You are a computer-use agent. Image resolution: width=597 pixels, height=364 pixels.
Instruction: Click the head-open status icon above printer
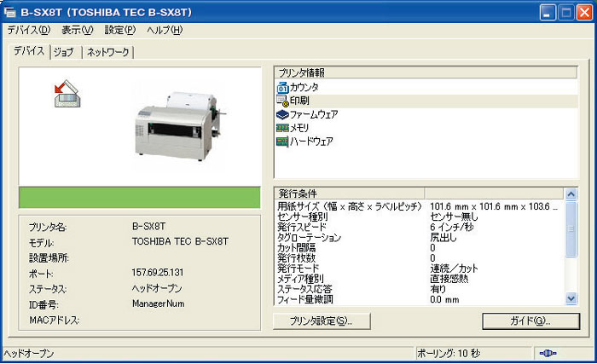pos(66,94)
